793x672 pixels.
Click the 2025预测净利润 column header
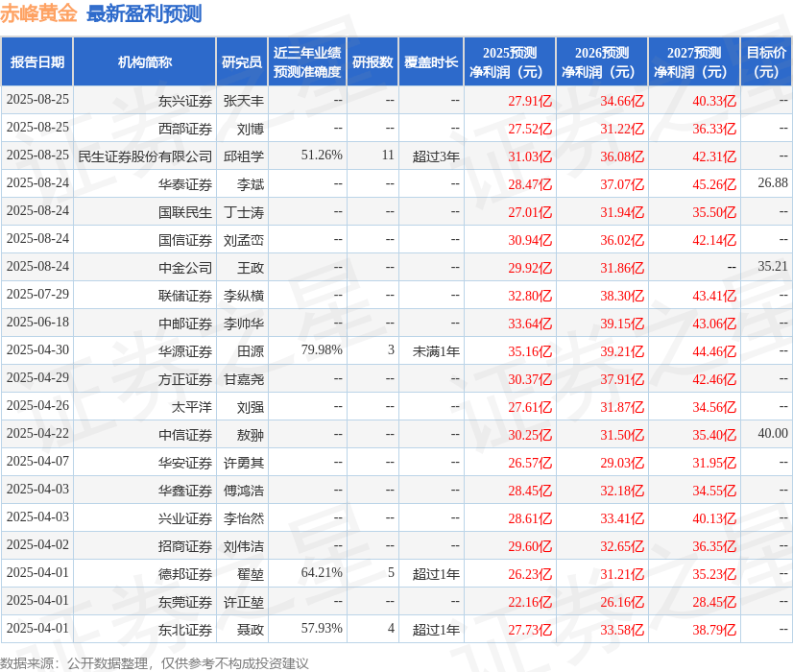pos(510,61)
